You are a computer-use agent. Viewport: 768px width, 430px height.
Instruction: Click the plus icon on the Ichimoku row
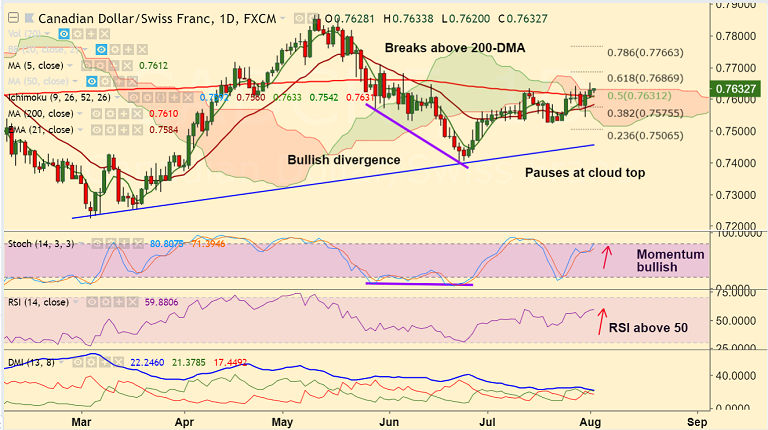click(174, 98)
